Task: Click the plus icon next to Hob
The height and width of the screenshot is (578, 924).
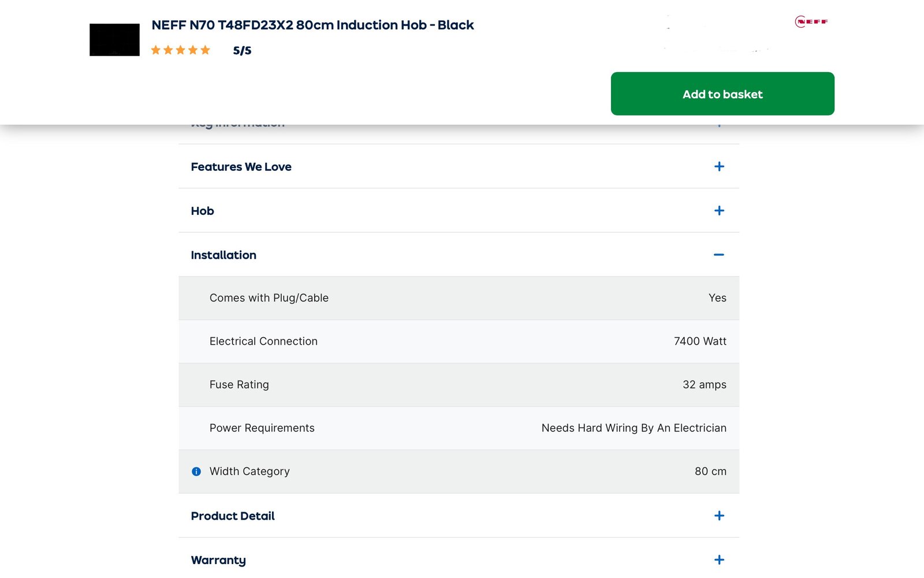Action: pos(719,211)
